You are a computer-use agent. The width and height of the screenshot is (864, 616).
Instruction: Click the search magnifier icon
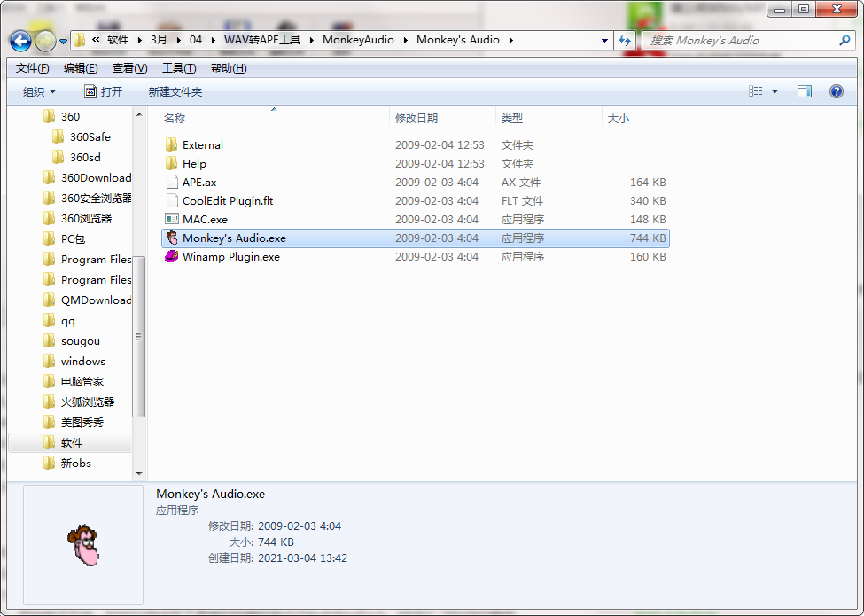point(845,40)
